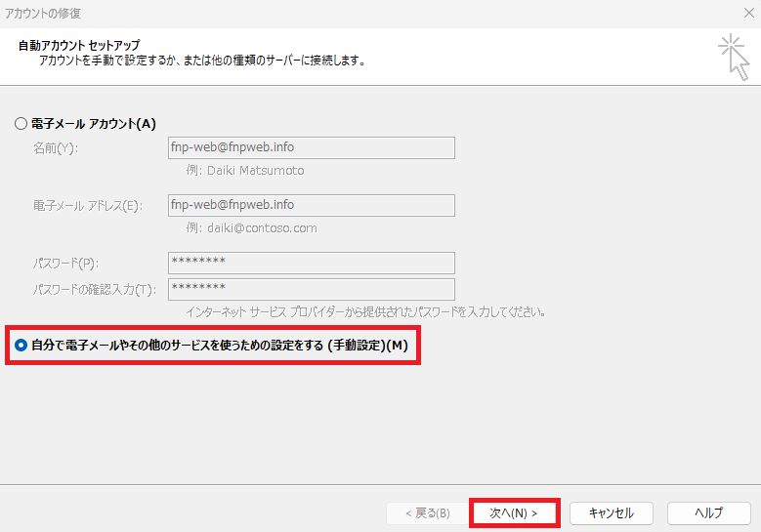Click the パスワードの確認入力(T): label
The height and width of the screenshot is (532, 761).
(95, 290)
